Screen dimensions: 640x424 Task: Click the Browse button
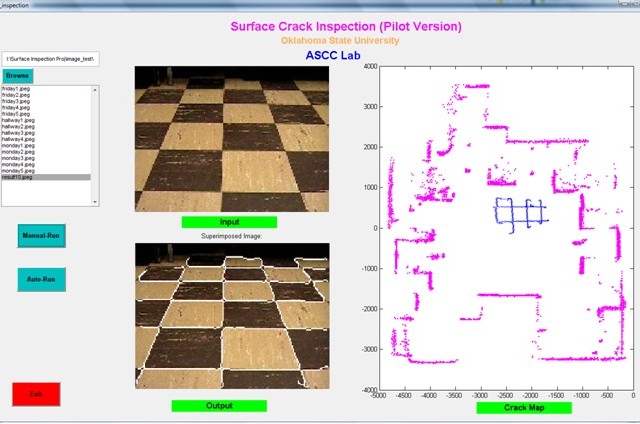tap(17, 76)
